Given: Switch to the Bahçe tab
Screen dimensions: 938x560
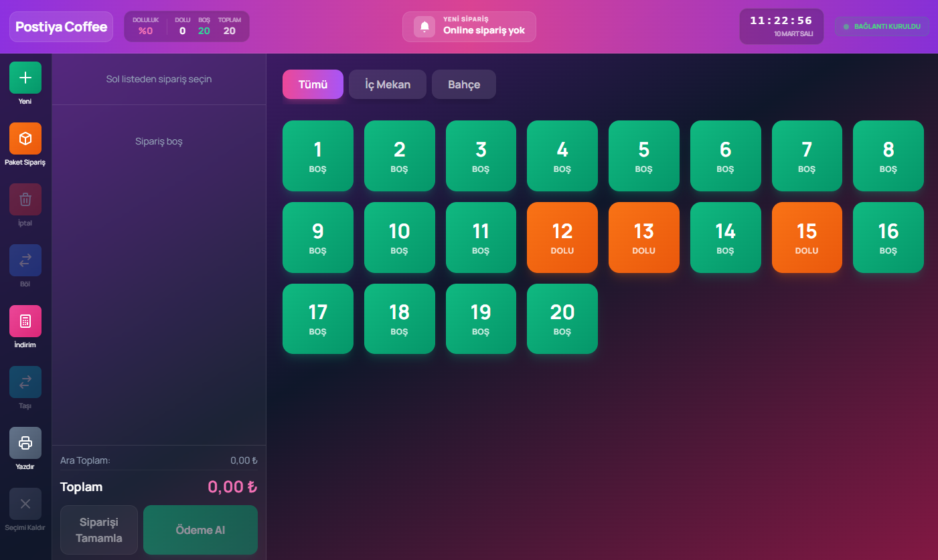Looking at the screenshot, I should (463, 84).
